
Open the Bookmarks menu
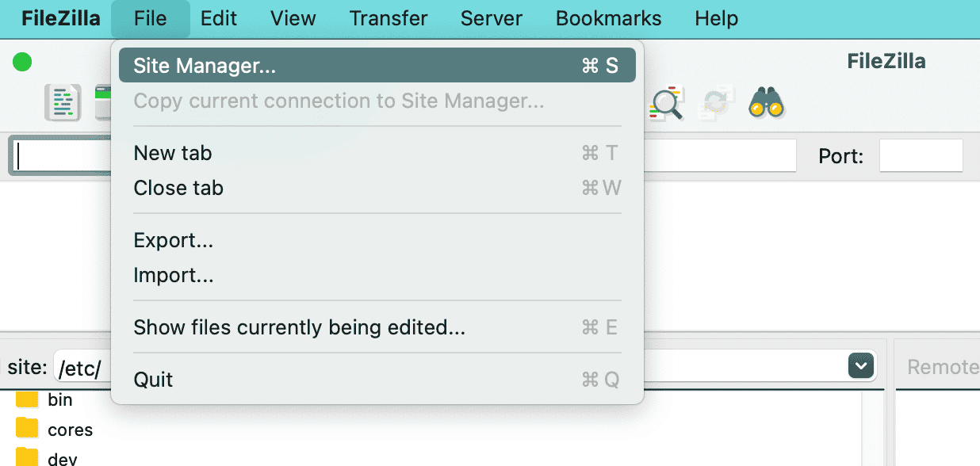(608, 17)
